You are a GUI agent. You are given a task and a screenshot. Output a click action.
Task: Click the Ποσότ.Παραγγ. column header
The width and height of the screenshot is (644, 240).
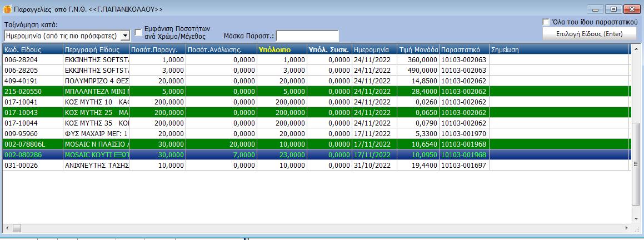(x=157, y=50)
